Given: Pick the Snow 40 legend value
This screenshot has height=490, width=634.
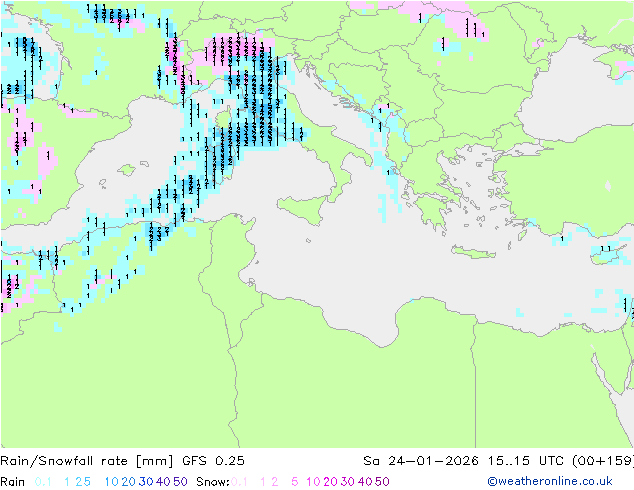Looking at the screenshot, I should tap(365, 482).
